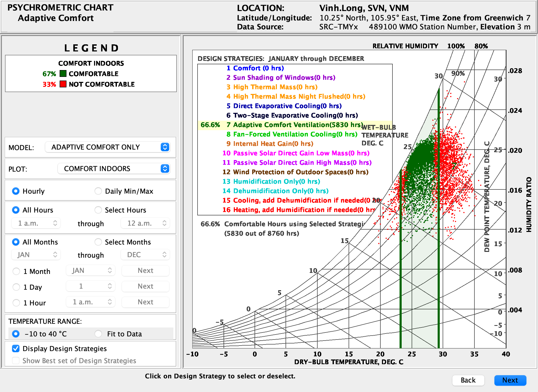This screenshot has width=538, height=392.
Task: Click the Back button
Action: pyautogui.click(x=468, y=380)
